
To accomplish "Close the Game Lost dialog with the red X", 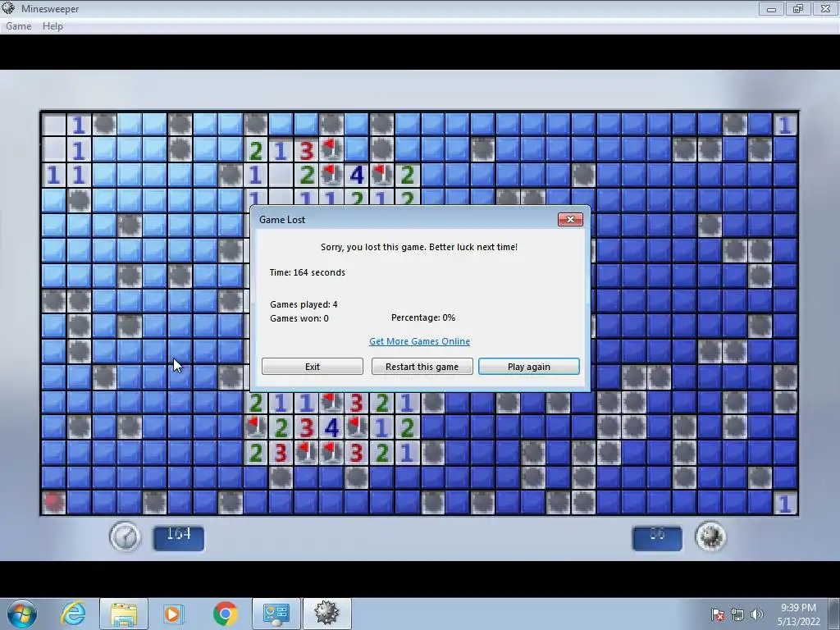I will (570, 219).
